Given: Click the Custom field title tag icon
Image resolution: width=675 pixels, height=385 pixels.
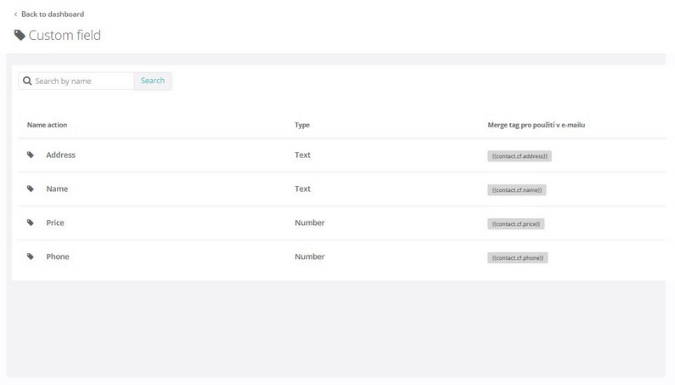Looking at the screenshot, I should click(x=20, y=35).
